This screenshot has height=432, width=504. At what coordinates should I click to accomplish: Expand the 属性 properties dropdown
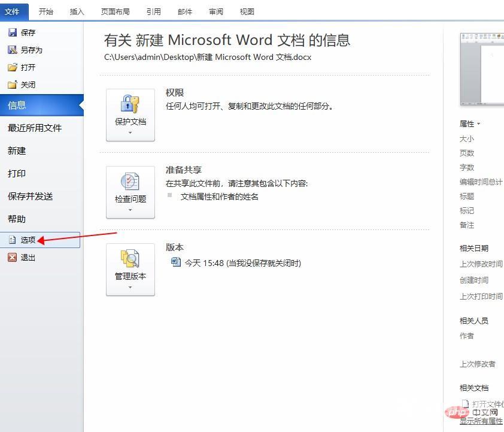coord(470,124)
